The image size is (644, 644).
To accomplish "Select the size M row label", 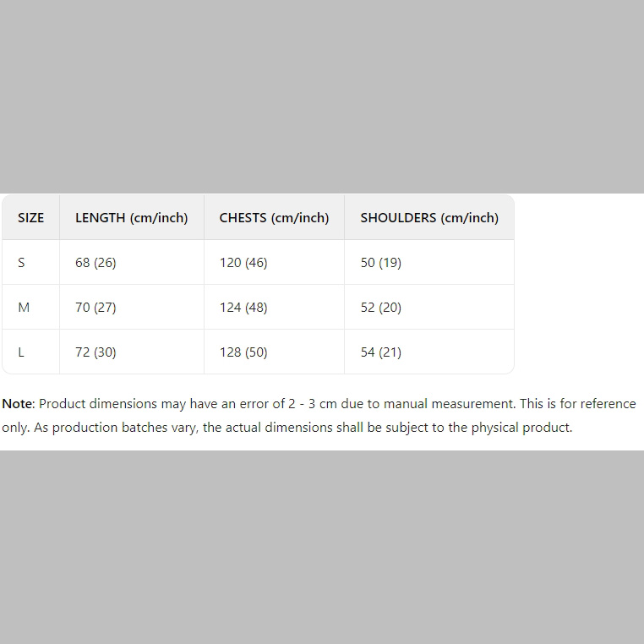I will (x=24, y=308).
